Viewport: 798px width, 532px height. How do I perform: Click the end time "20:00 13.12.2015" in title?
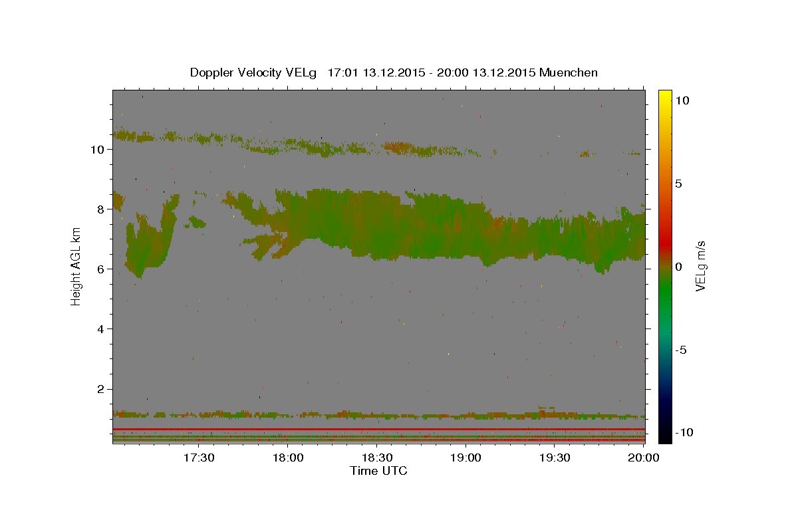(x=487, y=72)
